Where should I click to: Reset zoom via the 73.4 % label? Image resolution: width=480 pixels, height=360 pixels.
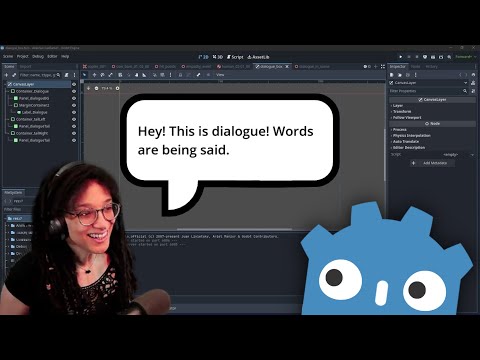tap(107, 88)
